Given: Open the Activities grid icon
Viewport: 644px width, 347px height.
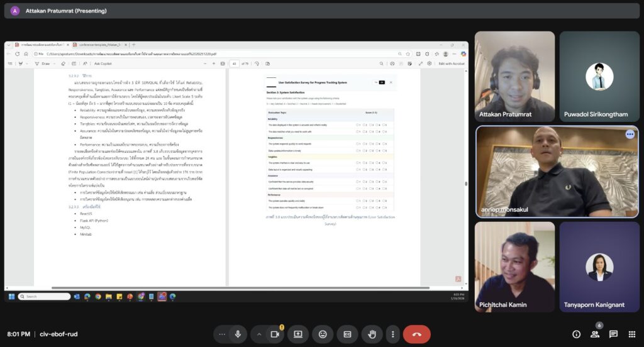Looking at the screenshot, I should coord(632,334).
